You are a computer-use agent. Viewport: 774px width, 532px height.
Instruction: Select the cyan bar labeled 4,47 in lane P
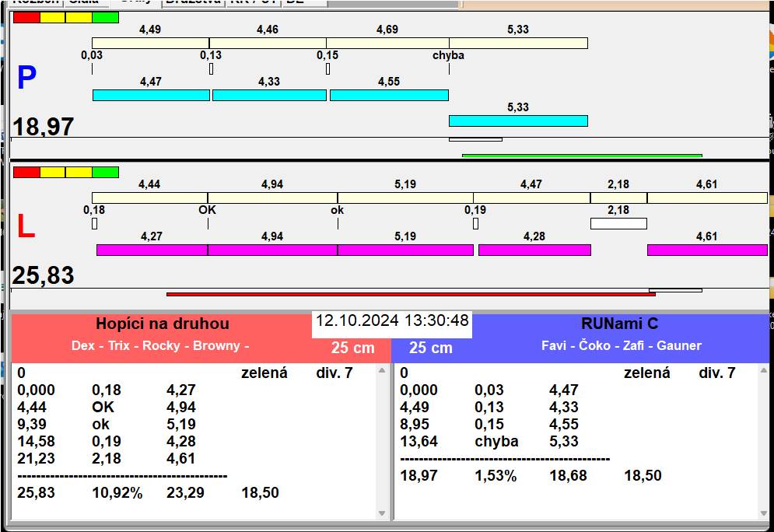pyautogui.click(x=151, y=95)
